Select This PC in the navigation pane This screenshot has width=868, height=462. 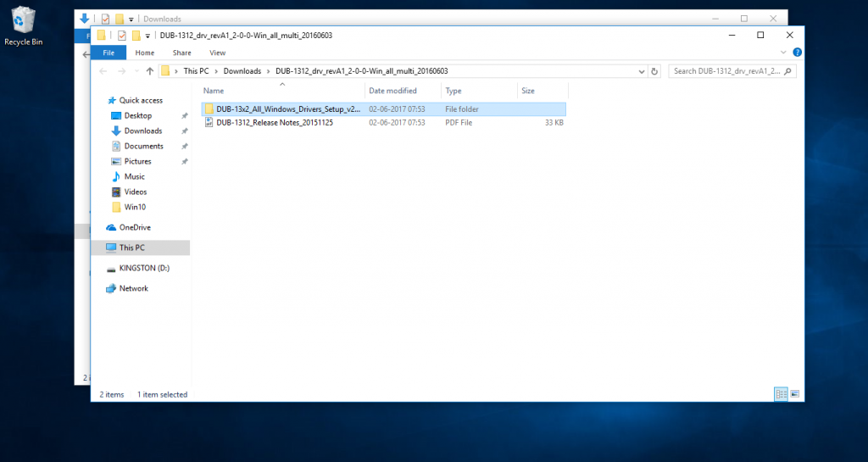[x=140, y=248]
